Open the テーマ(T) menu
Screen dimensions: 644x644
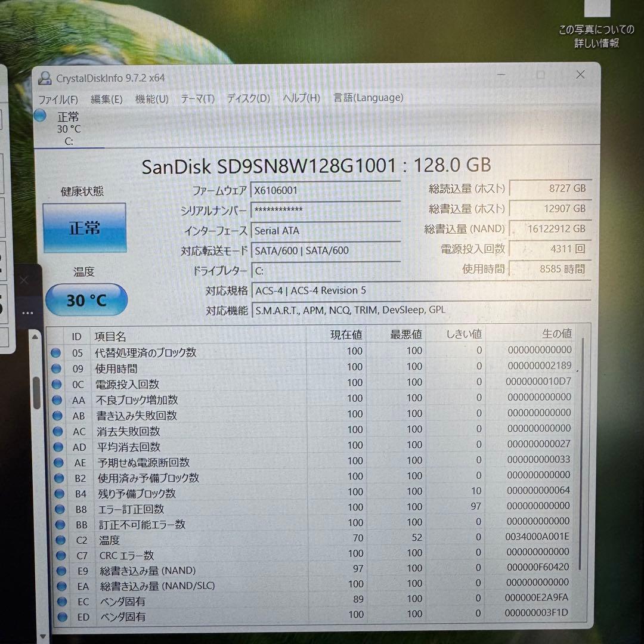point(196,98)
